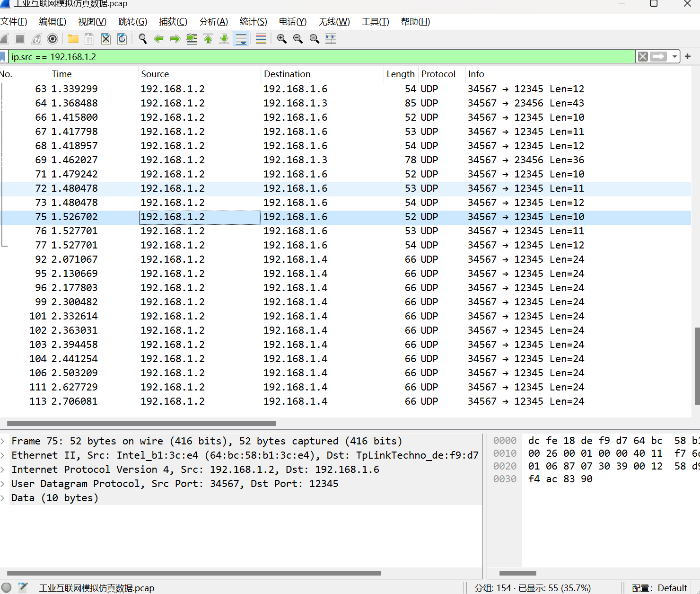Select packet 92 at time 2.071067
This screenshot has height=594, width=700.
tap(345, 259)
